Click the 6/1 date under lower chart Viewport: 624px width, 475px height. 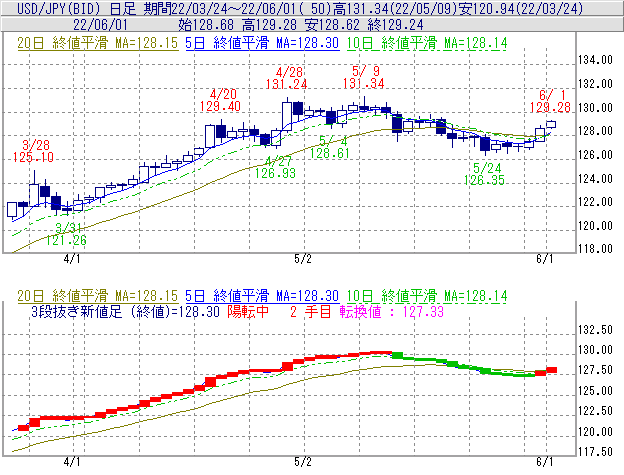click(545, 461)
